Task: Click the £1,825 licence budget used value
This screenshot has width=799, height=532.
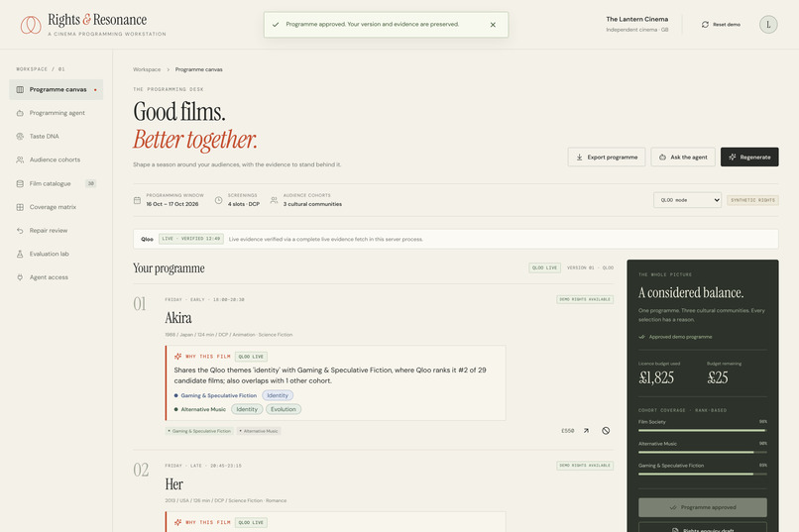Action: (656, 377)
